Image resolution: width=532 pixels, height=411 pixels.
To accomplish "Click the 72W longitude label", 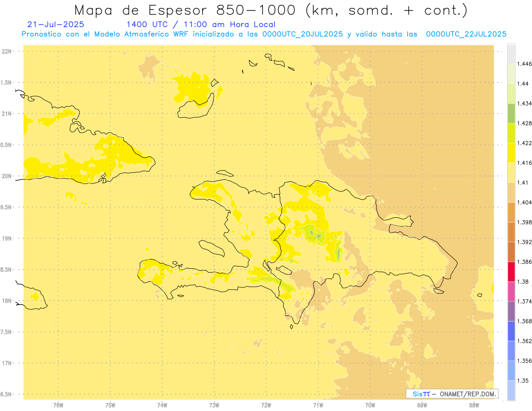I will tap(266, 405).
